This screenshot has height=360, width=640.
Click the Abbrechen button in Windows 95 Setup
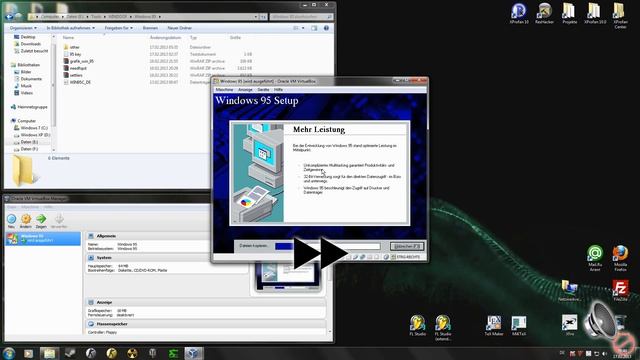[407, 246]
